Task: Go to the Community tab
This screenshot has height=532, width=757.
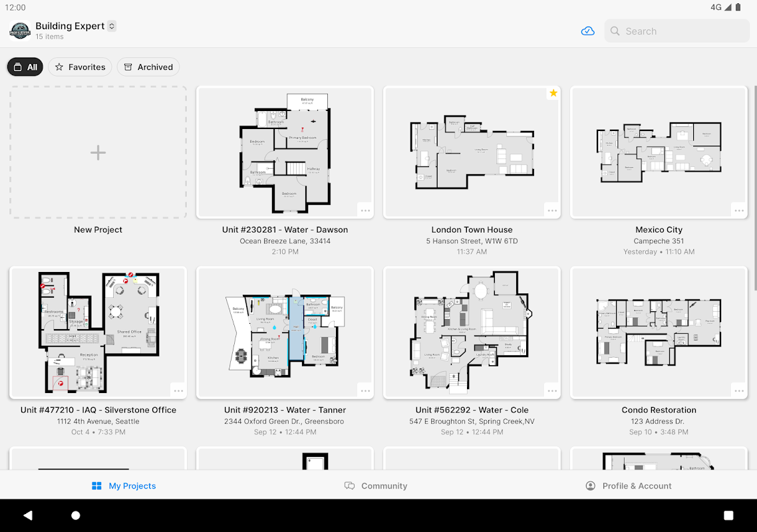Action: click(x=376, y=485)
